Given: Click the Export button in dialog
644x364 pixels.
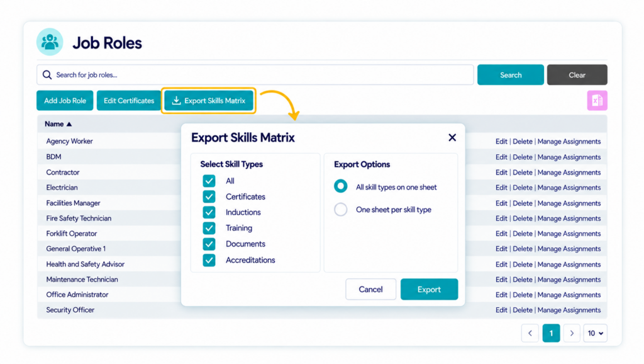Looking at the screenshot, I should pos(429,289).
